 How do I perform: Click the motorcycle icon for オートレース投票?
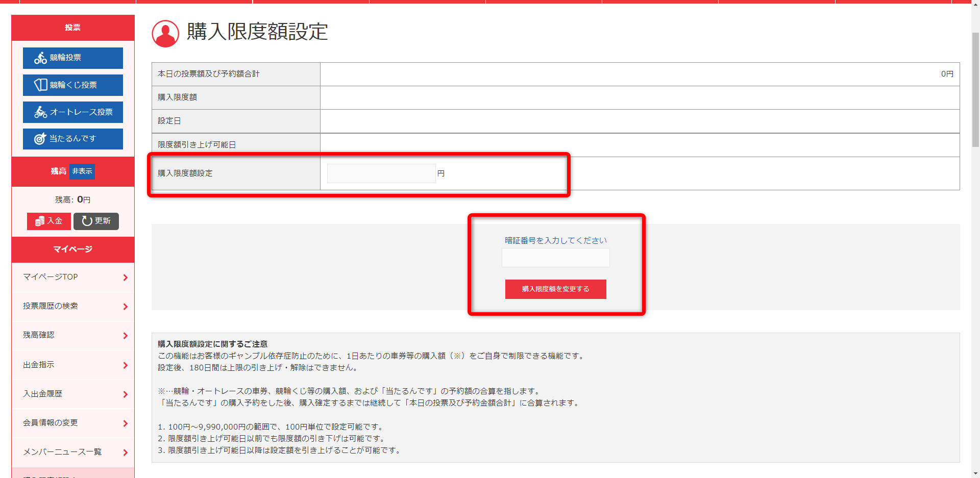[x=40, y=112]
